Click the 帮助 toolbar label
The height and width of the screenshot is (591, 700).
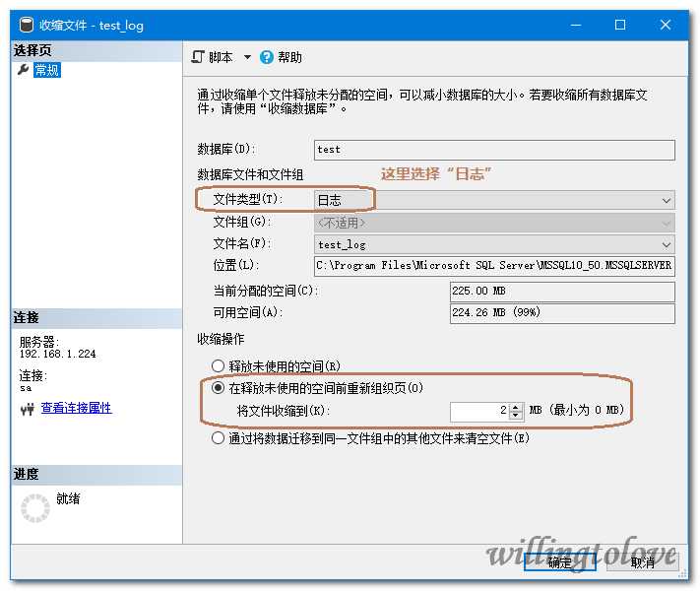coord(289,57)
